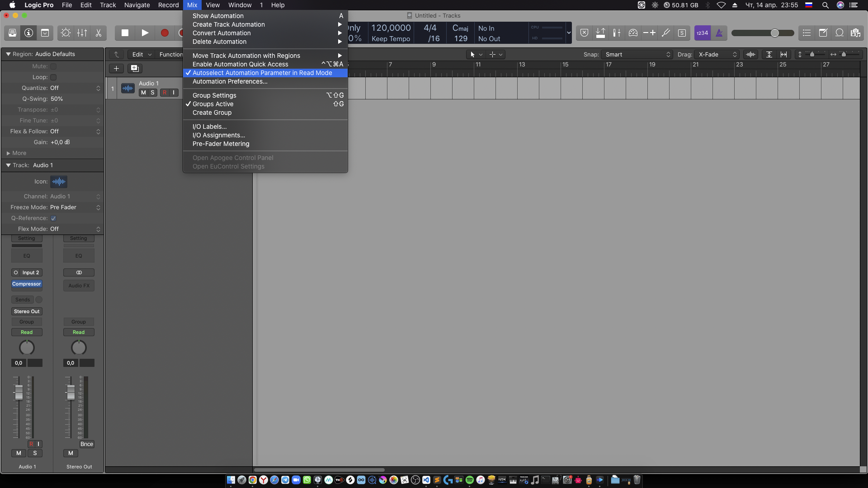Open the Library panel icon
This screenshot has width=868, height=488.
tap(13, 33)
